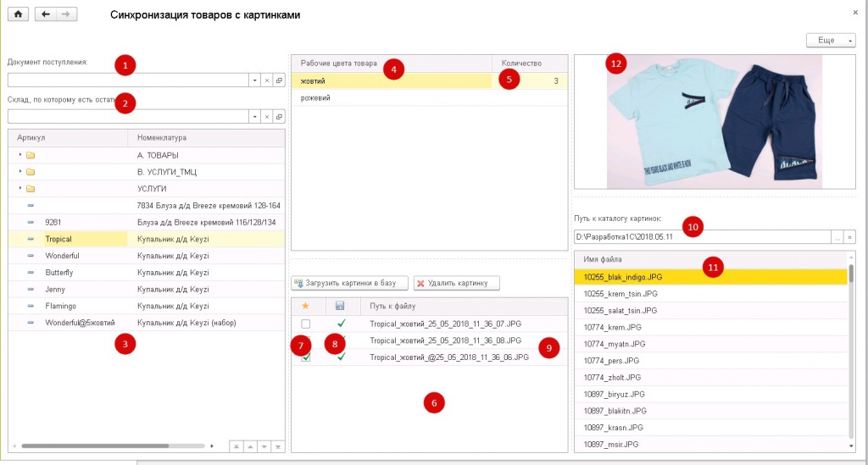Click the item icon beside Butterfly
The width and height of the screenshot is (868, 465).
click(x=31, y=273)
